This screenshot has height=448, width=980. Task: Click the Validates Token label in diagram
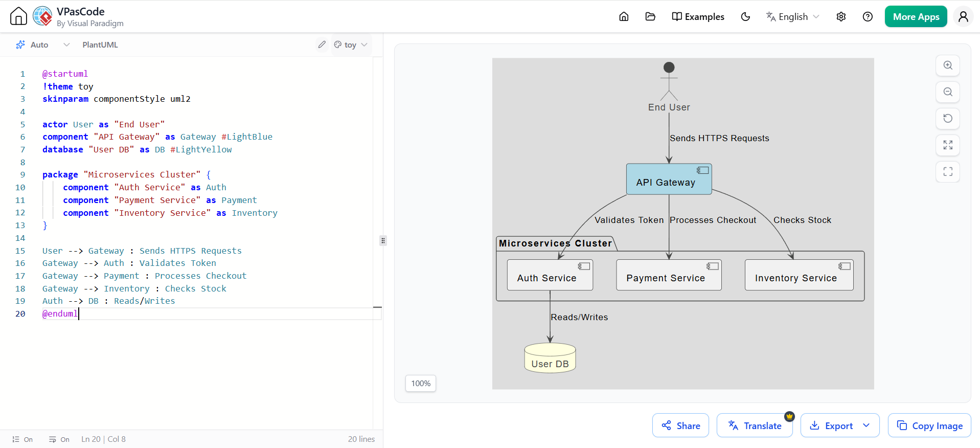(x=629, y=220)
